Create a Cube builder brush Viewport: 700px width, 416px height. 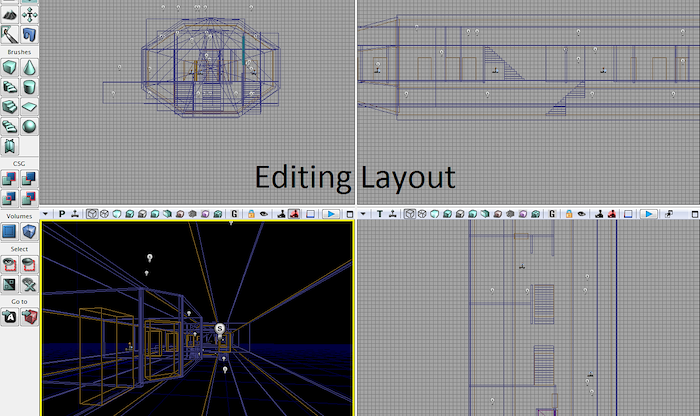tap(9, 67)
